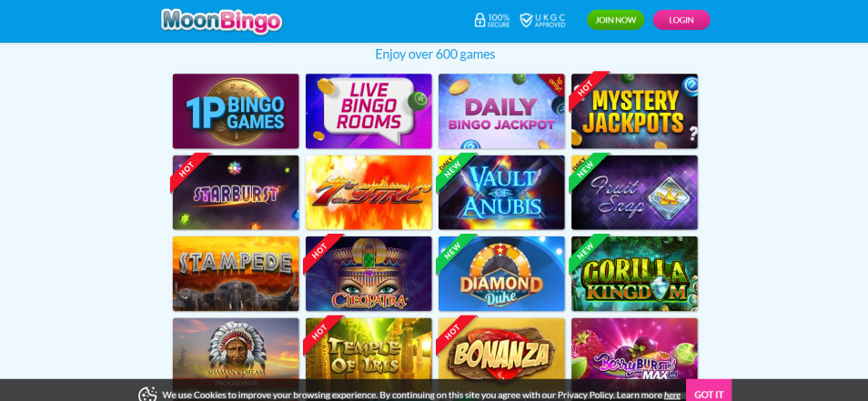868x401 pixels.
Task: Select the Gorilla Kingdom game tile
Action: point(634,274)
